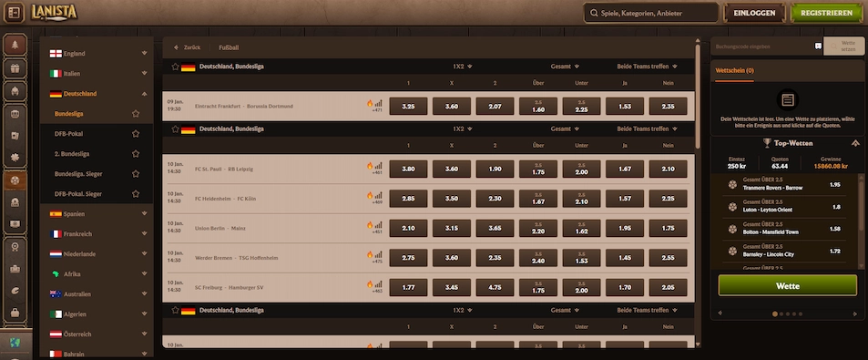Star the third Deutschland, Bundesliga header
868x360 pixels.
[x=176, y=310]
